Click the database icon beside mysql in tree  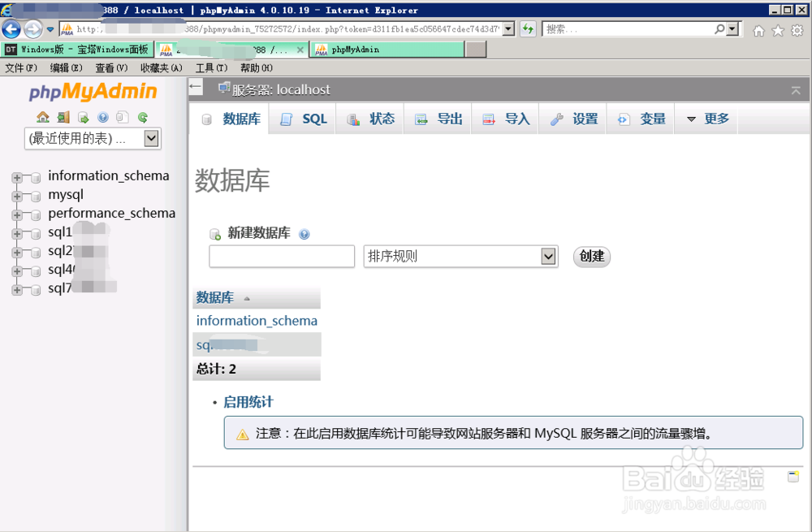click(x=36, y=197)
